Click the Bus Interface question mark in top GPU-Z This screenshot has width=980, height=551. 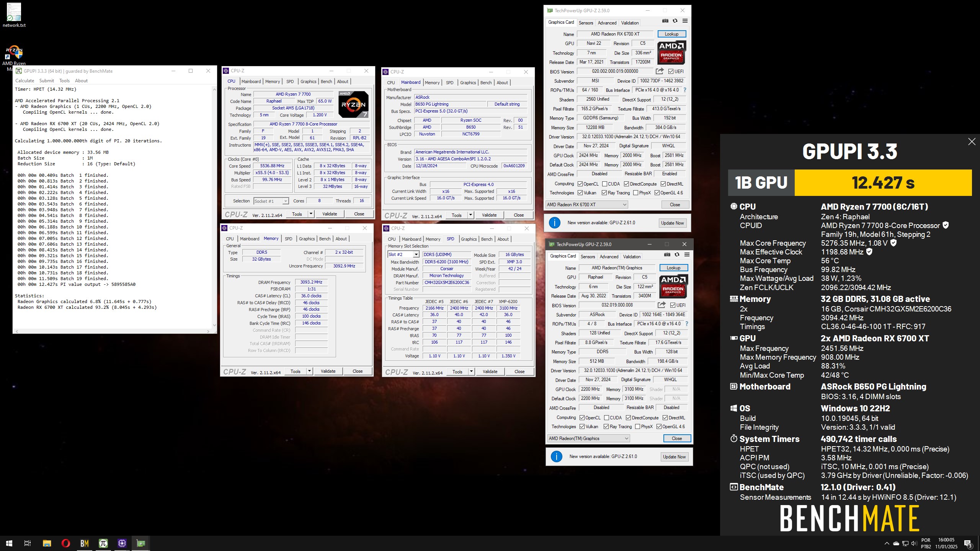(685, 90)
